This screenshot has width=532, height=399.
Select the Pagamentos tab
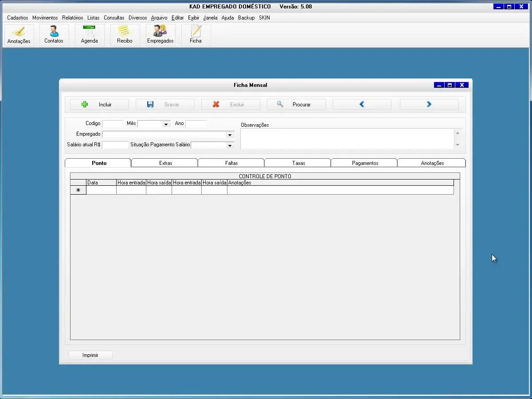[x=365, y=163]
